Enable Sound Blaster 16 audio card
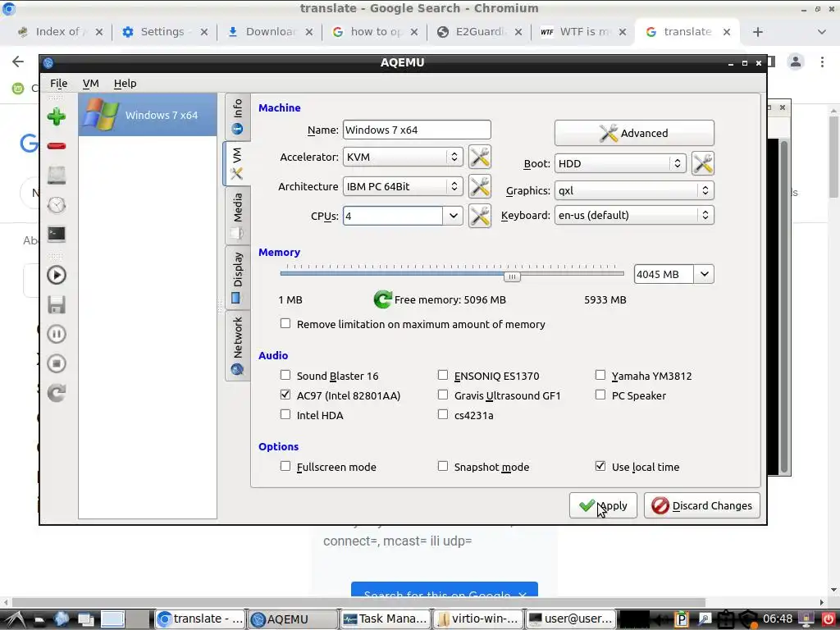Image resolution: width=840 pixels, height=630 pixels. [x=285, y=375]
